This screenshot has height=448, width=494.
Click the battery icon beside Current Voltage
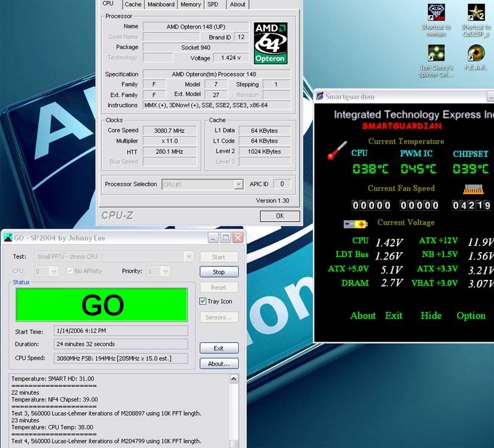[x=356, y=224]
